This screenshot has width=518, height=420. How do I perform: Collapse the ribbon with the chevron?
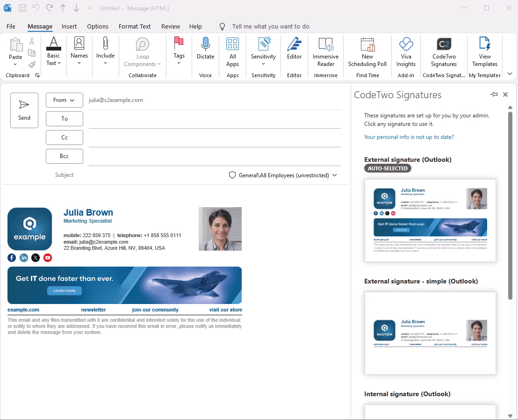(x=510, y=74)
